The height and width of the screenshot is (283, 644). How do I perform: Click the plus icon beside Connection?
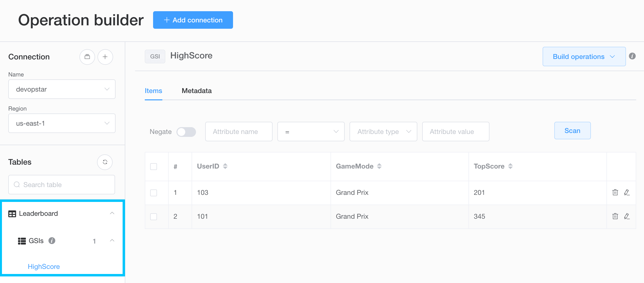105,57
